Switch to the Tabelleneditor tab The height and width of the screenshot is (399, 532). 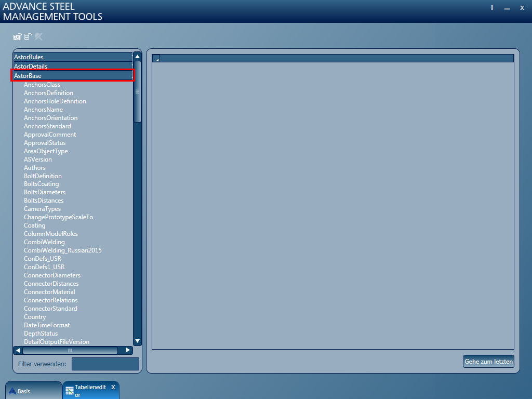[91, 391]
